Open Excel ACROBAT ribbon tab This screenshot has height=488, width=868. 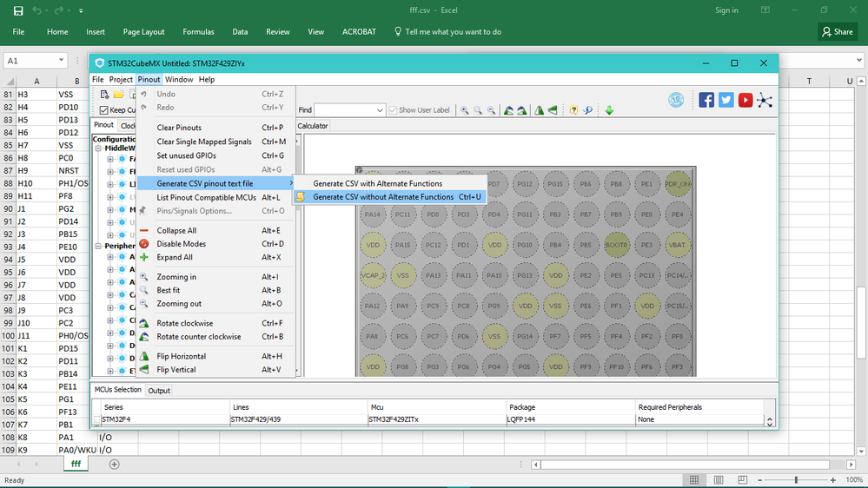pos(359,32)
